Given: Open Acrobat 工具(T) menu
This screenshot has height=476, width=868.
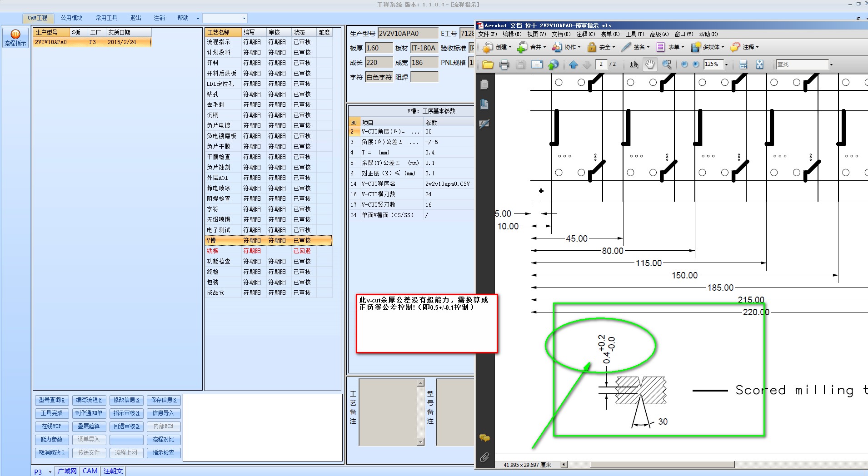Looking at the screenshot, I should coord(635,34).
